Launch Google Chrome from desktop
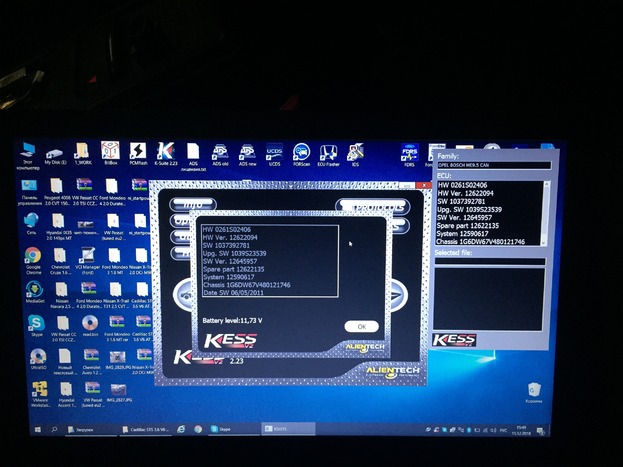The image size is (623, 467). click(x=34, y=258)
